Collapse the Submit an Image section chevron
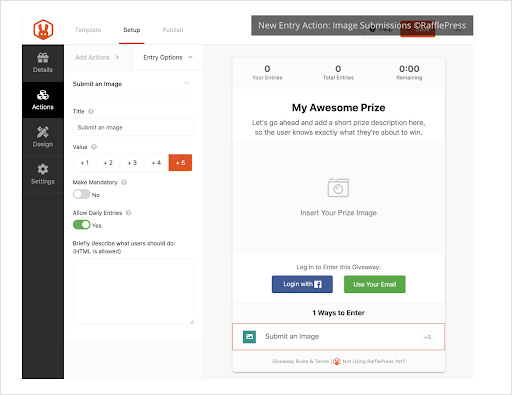This screenshot has width=512, height=395. (187, 83)
